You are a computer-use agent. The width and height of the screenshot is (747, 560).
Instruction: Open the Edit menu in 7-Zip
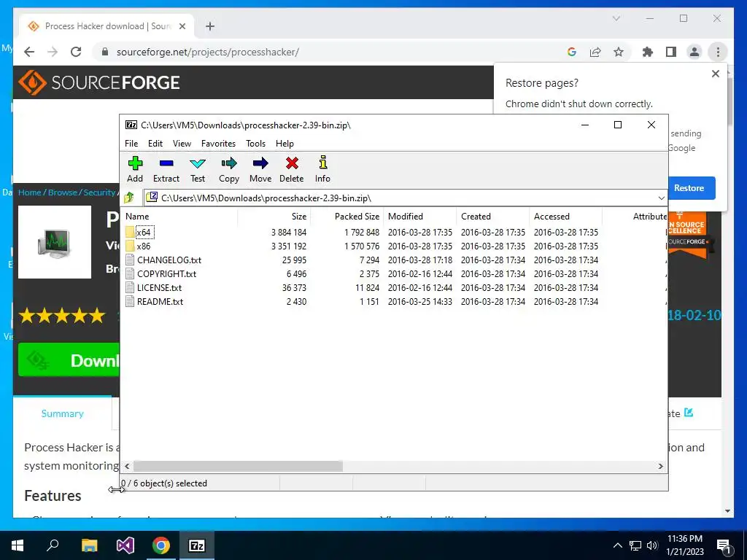coord(155,144)
